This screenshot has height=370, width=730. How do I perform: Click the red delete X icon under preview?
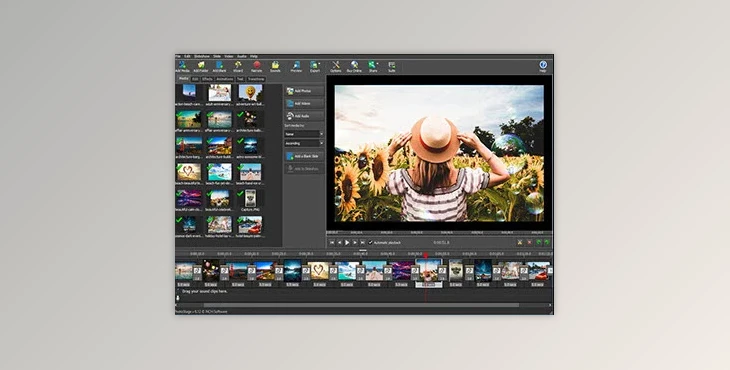(x=529, y=242)
